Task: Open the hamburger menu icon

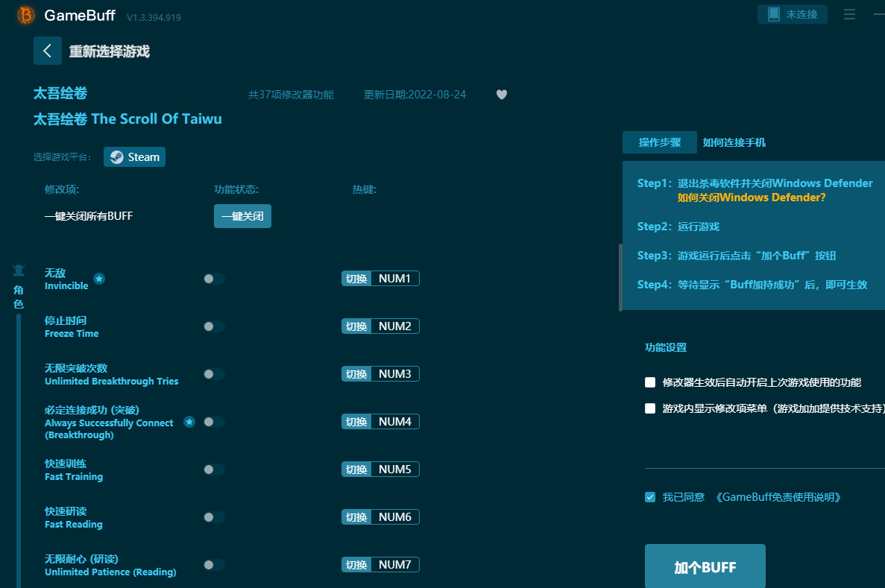Action: point(849,14)
